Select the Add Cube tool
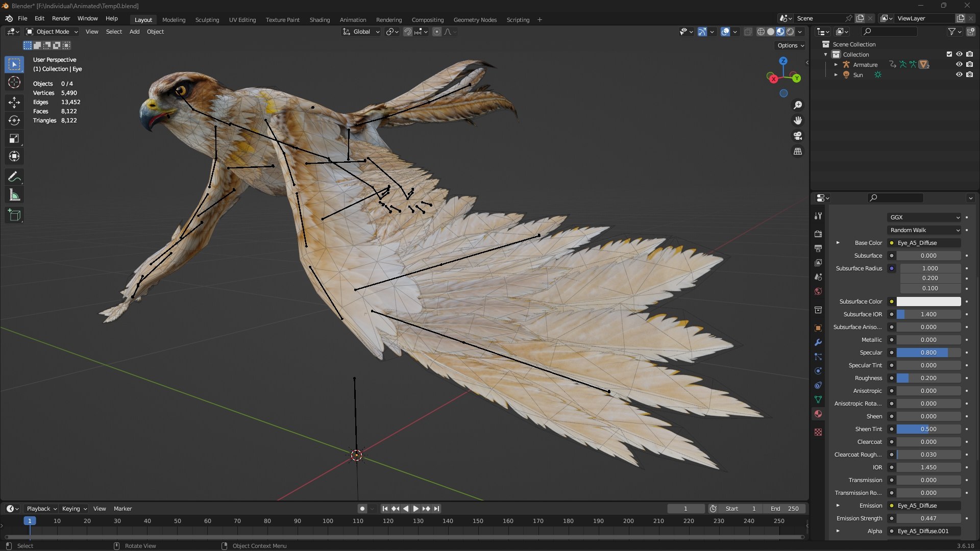Viewport: 980px width, 551px height. pos(14,215)
